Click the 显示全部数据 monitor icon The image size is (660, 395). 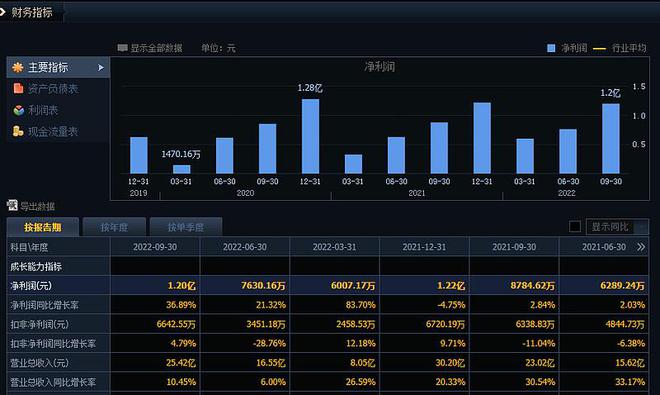tap(122, 48)
